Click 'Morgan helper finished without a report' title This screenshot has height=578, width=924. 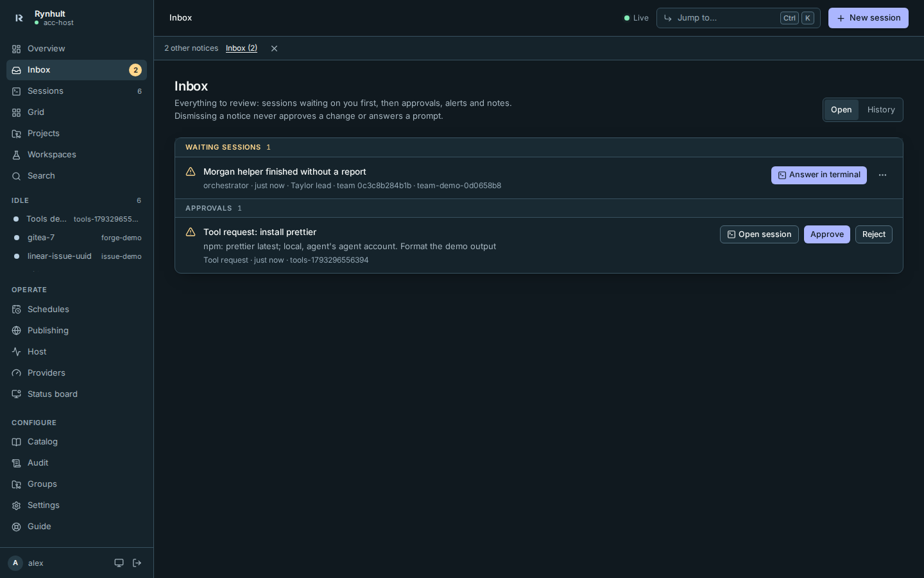285,171
